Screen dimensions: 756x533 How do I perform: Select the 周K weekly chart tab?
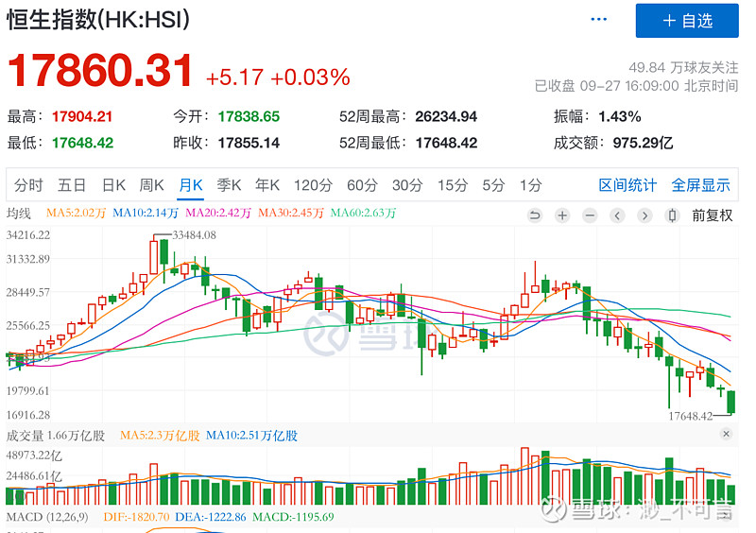[x=151, y=184]
